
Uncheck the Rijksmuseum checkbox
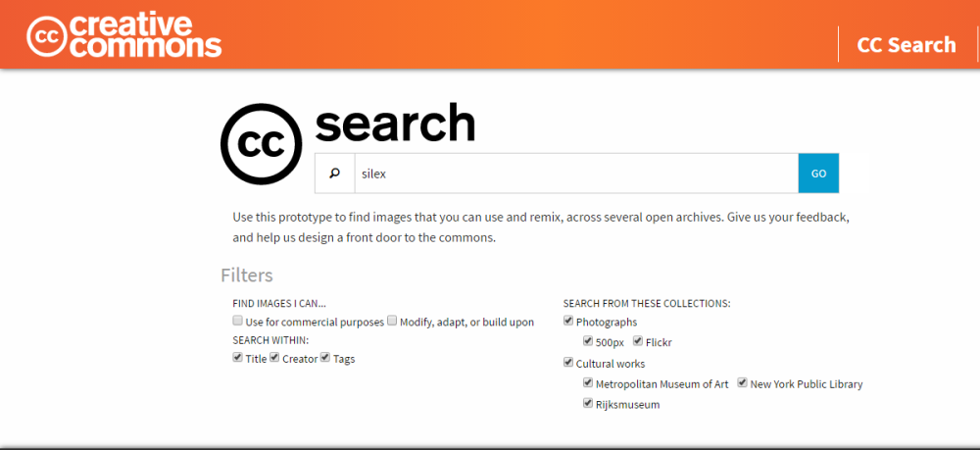pos(587,403)
